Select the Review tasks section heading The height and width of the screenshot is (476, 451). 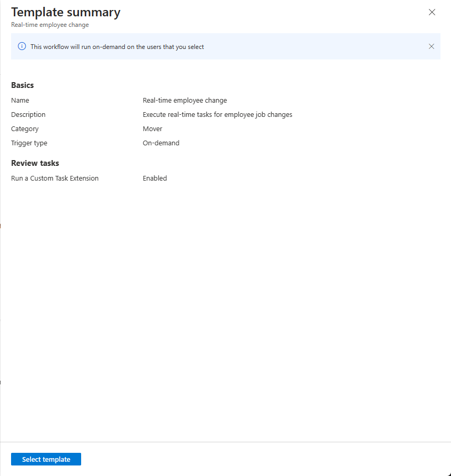pos(35,163)
